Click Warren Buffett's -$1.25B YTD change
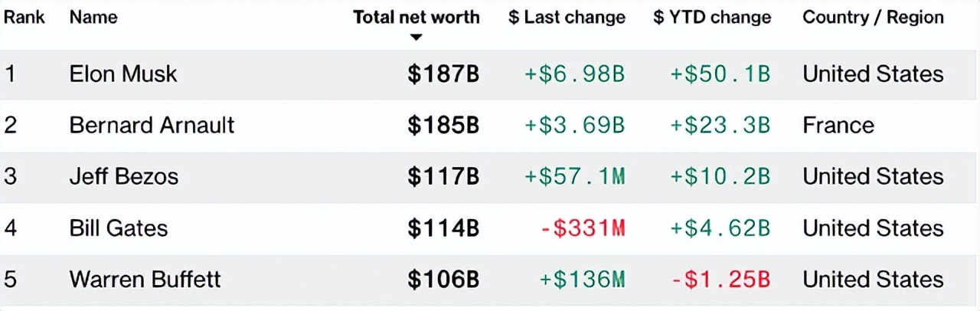This screenshot has width=980, height=311. pyautogui.click(x=720, y=280)
